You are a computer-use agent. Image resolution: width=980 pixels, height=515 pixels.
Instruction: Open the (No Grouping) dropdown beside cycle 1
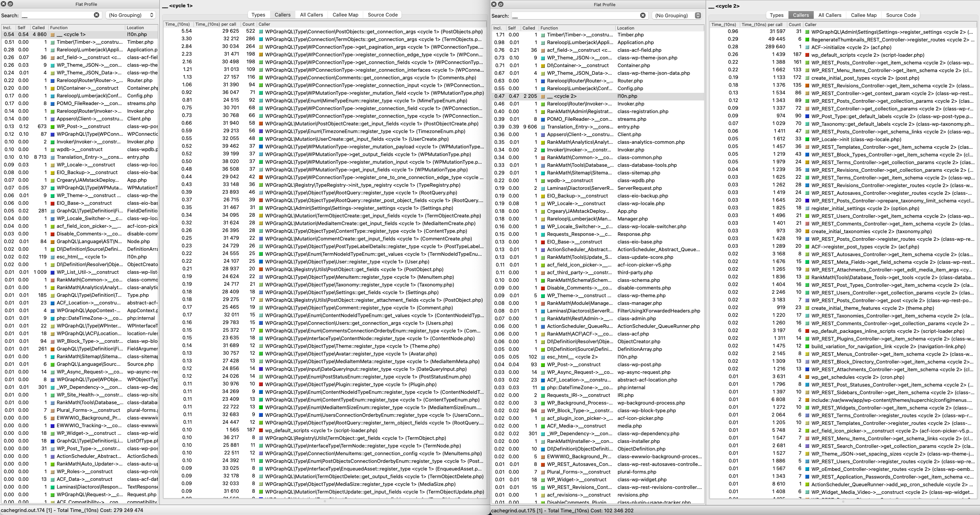(x=131, y=15)
